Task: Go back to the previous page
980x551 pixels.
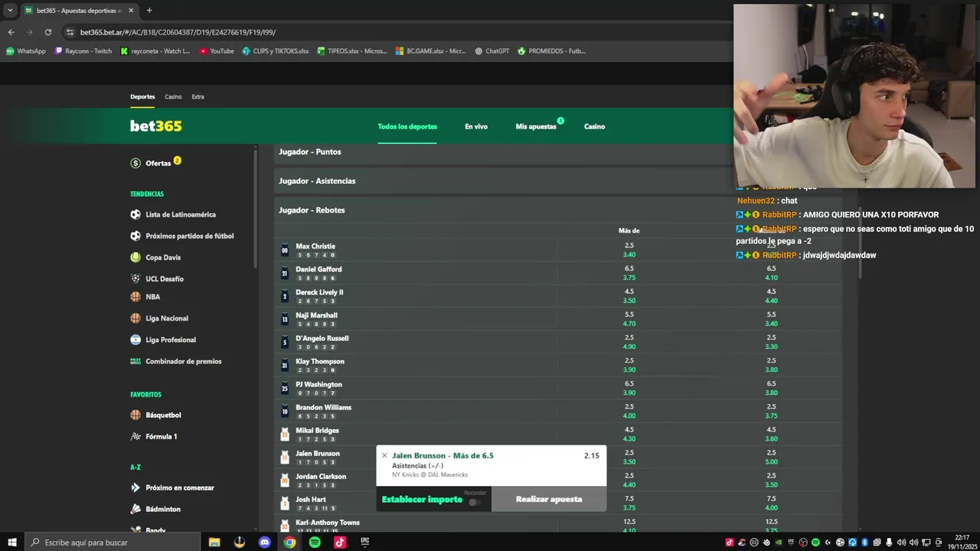Action: click(11, 32)
